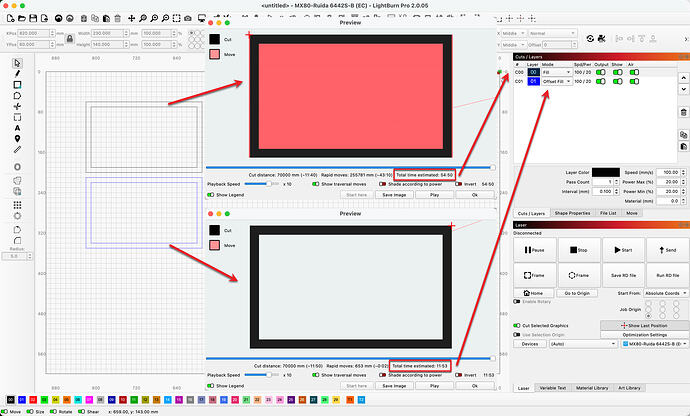Select the Position Laser pin tool

click(17, 138)
